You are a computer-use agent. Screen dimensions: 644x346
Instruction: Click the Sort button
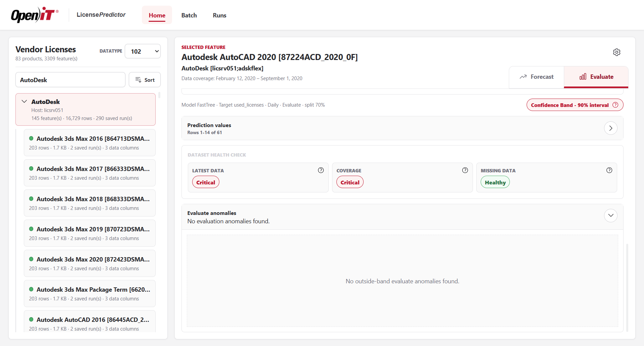[x=145, y=80]
